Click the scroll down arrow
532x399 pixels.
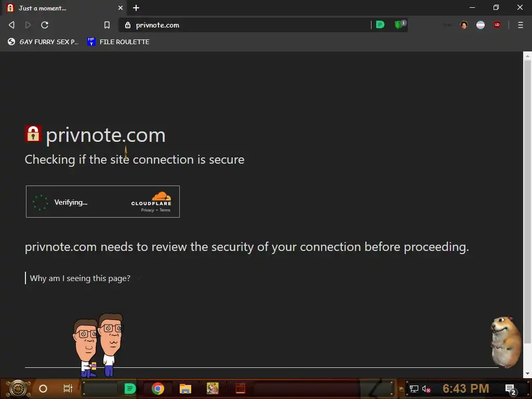click(x=527, y=374)
